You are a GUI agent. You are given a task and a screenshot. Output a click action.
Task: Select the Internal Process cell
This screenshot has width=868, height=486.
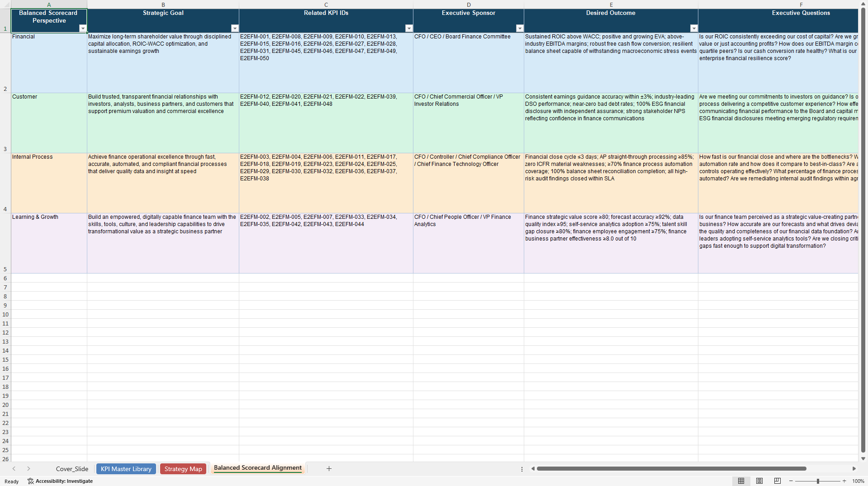coord(49,183)
